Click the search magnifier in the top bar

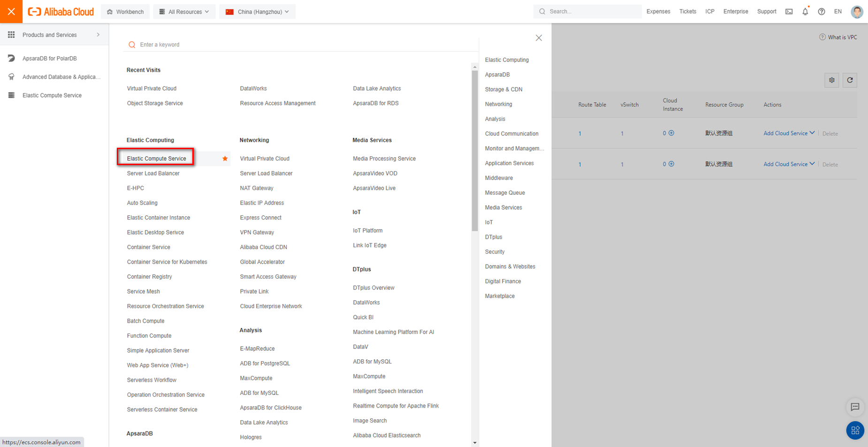[542, 12]
